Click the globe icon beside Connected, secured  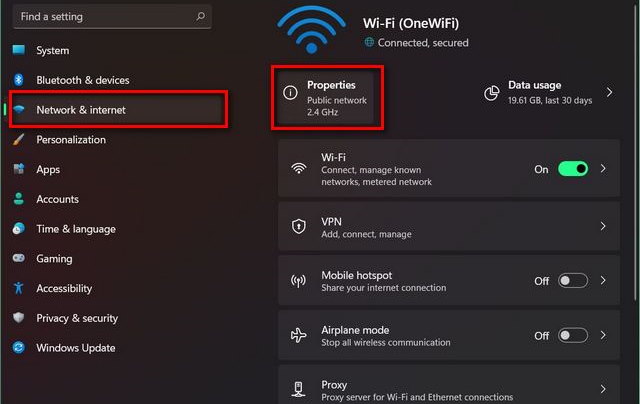coord(369,42)
